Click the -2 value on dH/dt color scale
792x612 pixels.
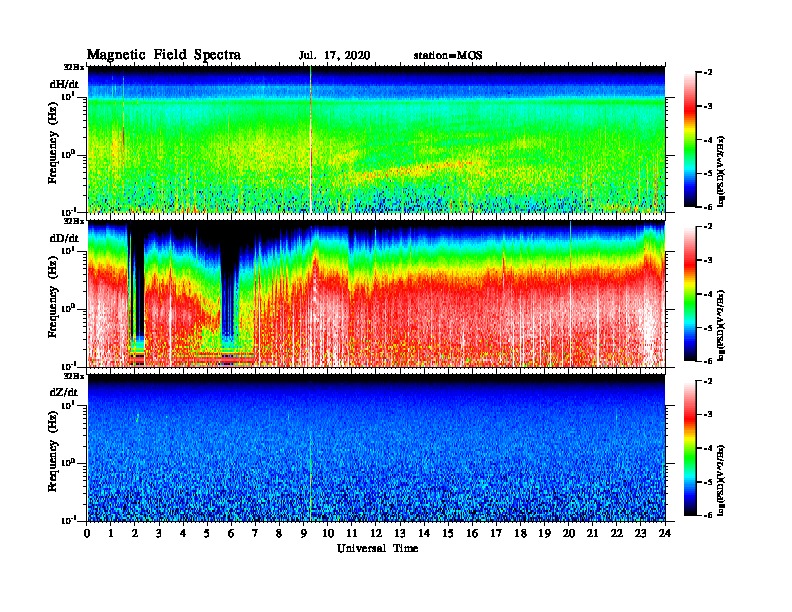pyautogui.click(x=708, y=73)
